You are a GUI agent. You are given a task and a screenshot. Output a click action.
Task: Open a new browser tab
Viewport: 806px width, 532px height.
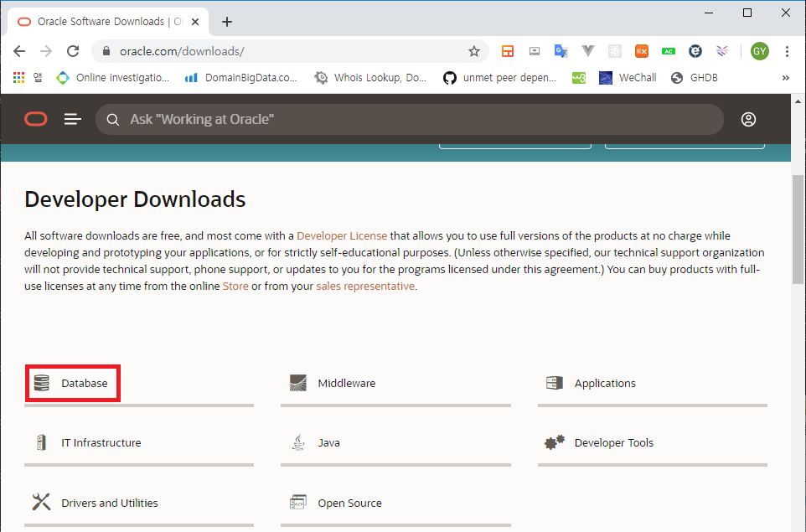[227, 22]
